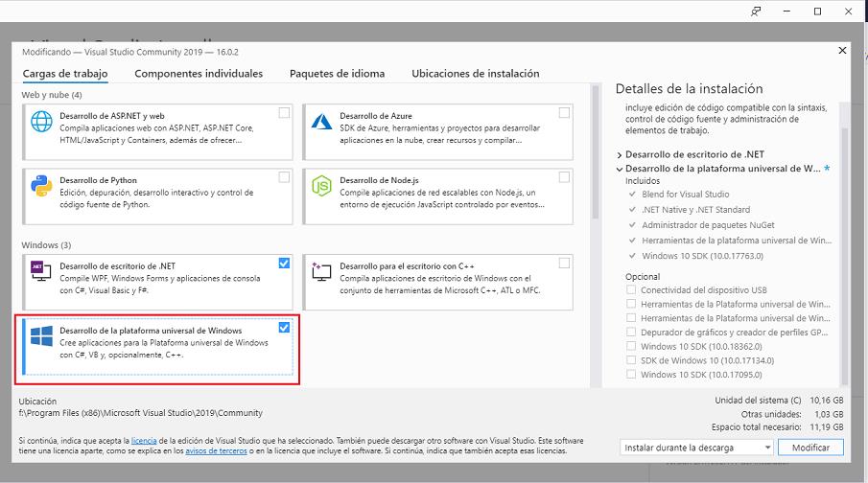
Task: Enable the Desarrollo de Node.js workload
Action: (564, 177)
